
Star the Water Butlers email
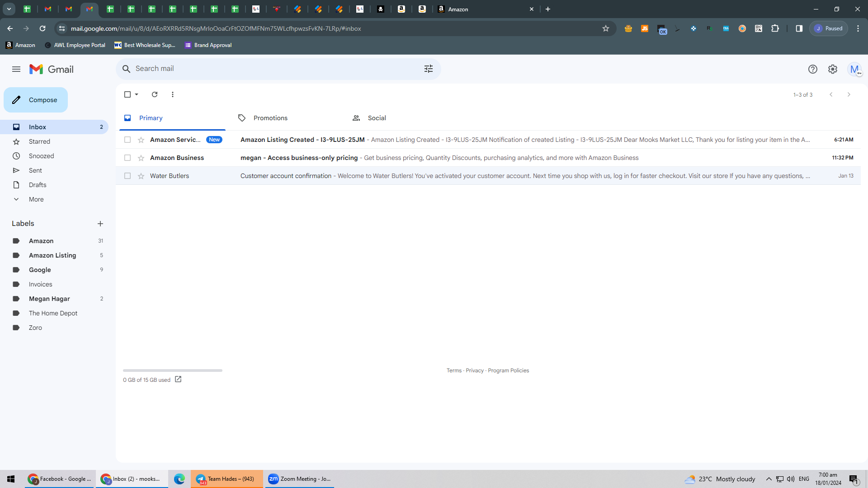point(141,176)
